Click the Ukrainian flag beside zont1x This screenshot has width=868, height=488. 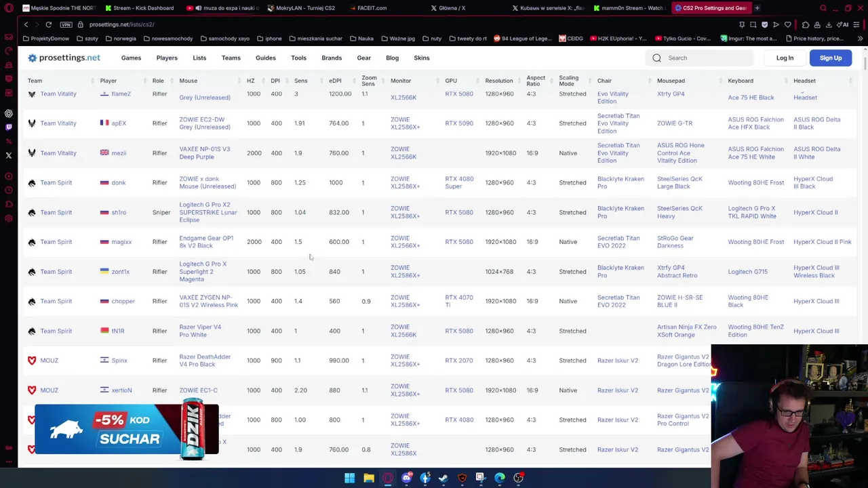pos(104,271)
